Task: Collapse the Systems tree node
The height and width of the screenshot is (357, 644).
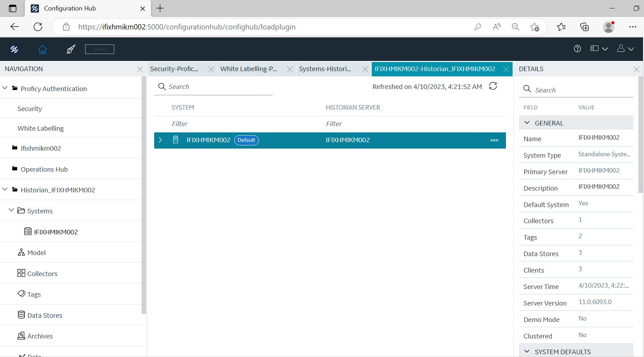Action: [11, 210]
